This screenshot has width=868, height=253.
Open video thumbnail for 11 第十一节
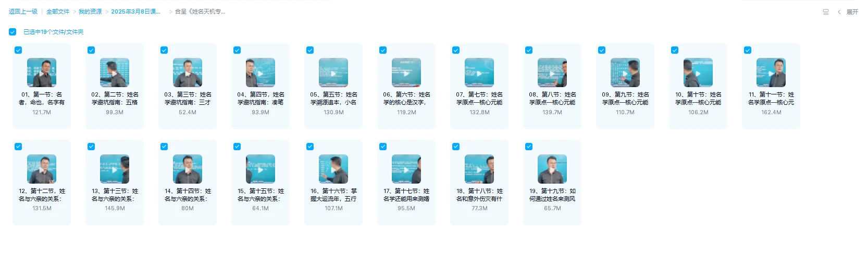[x=771, y=73]
